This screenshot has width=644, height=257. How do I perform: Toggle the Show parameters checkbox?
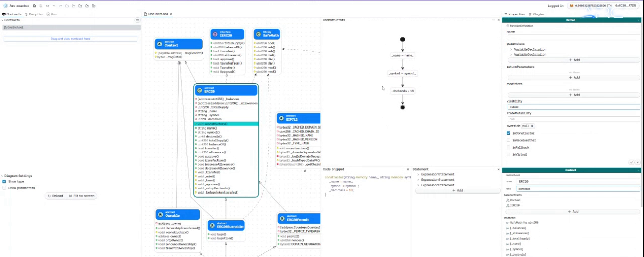pos(4,188)
